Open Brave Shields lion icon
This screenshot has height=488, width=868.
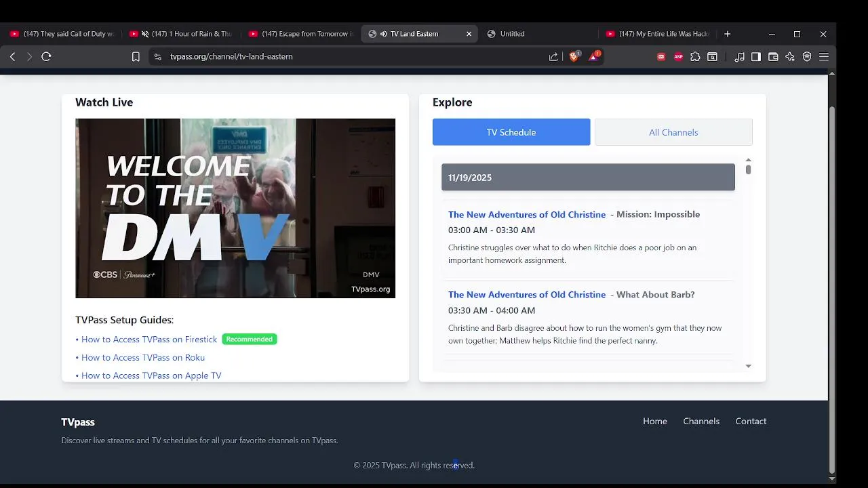tap(574, 57)
